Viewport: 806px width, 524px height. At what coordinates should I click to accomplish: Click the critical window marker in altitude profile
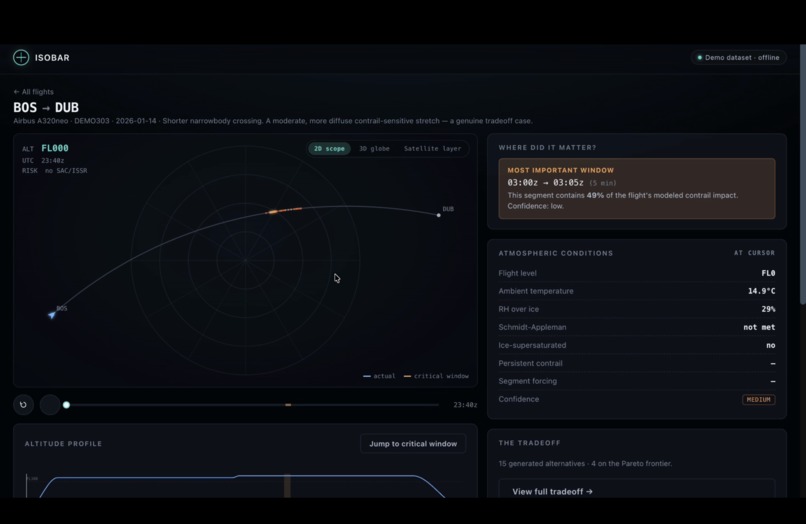click(287, 486)
